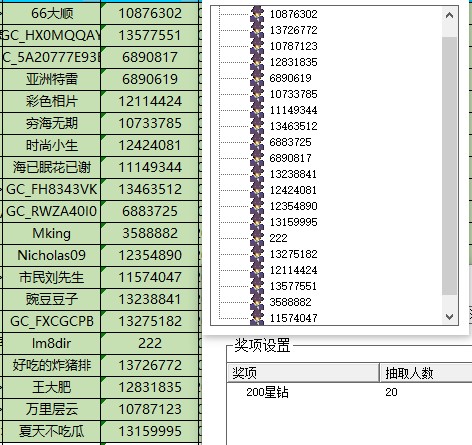Image resolution: width=472 pixels, height=445 pixels.
Task: Select spreadsheet cell 海已眠花已谢
Action: [x=51, y=167]
